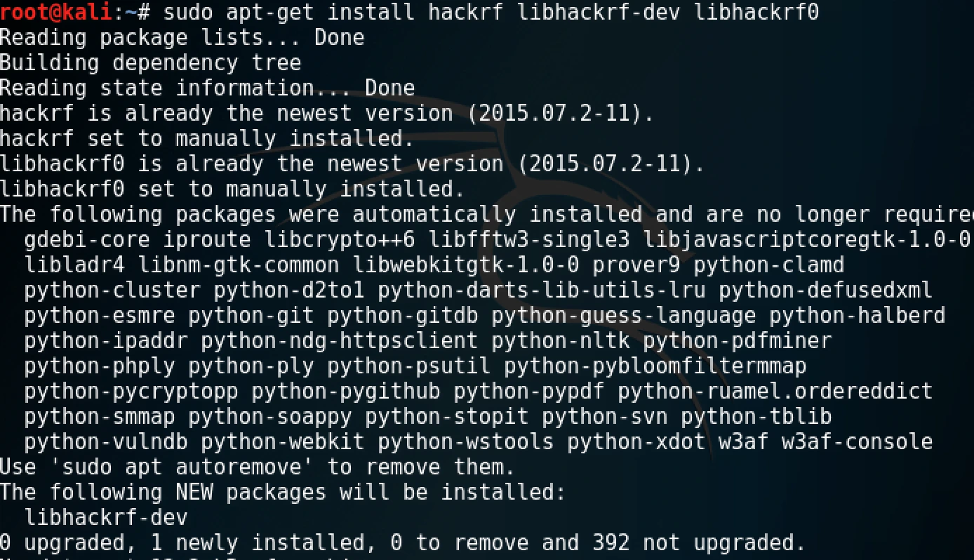Click the libfftw3-single3 package name

[x=528, y=239]
